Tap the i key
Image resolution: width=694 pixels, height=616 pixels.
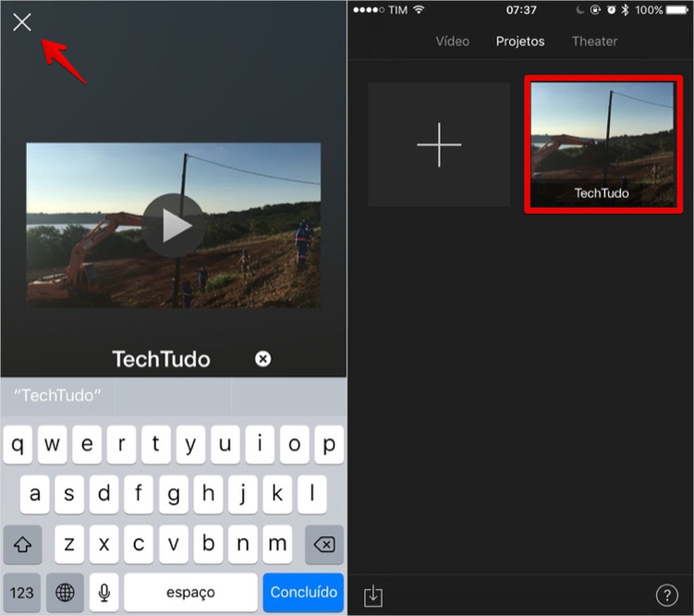(260, 445)
